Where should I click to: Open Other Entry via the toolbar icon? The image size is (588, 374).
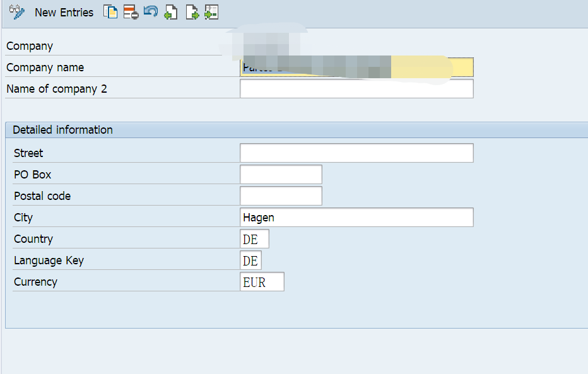tap(211, 12)
